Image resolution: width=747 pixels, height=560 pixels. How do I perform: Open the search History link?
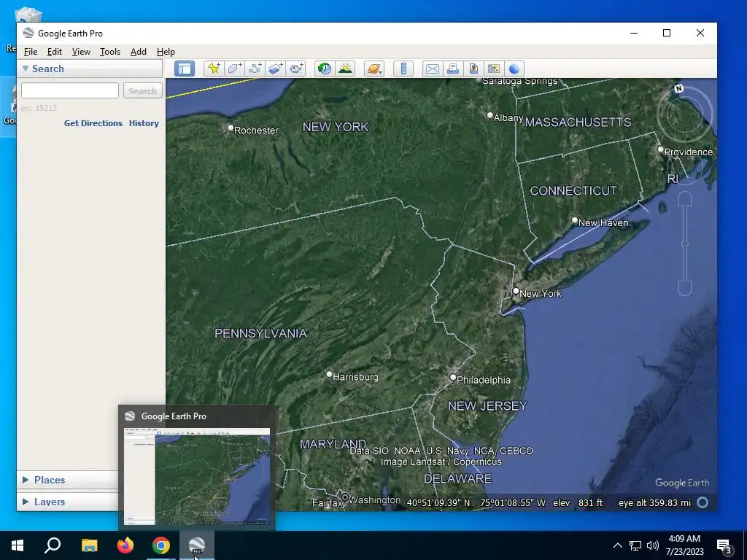click(144, 122)
